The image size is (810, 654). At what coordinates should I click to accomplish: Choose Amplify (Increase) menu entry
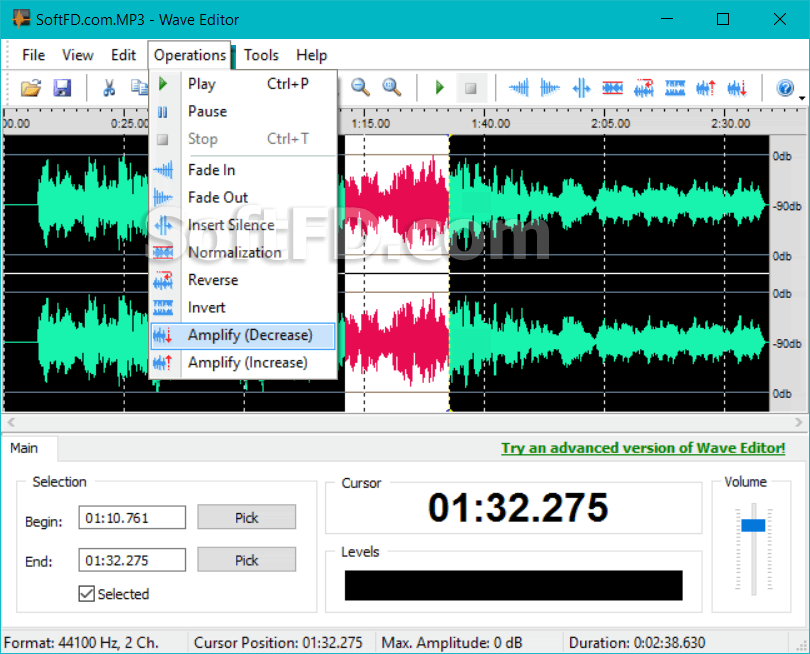coord(243,363)
